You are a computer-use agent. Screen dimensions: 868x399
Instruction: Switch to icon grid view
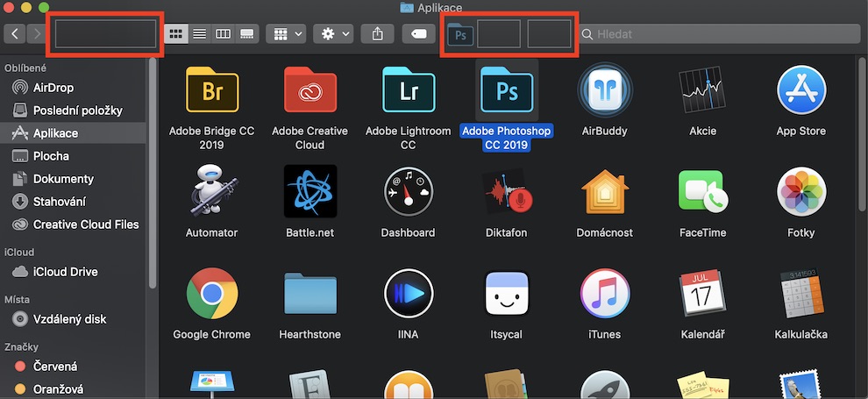(176, 33)
